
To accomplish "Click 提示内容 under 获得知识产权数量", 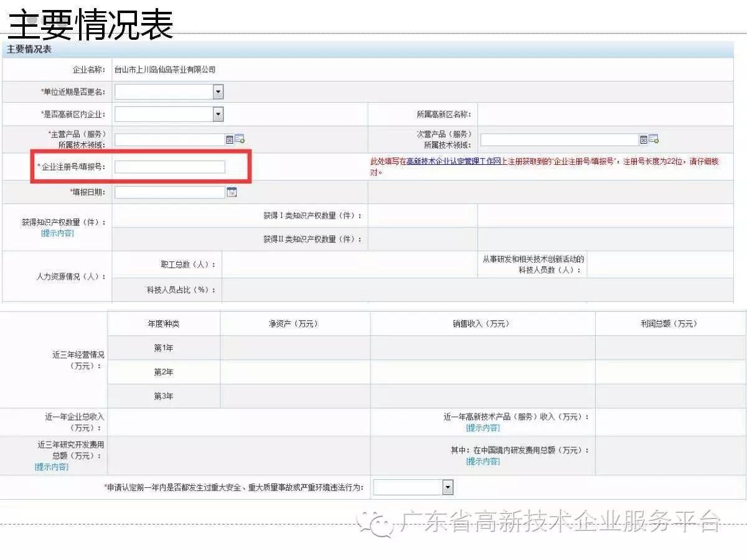I will coord(57,233).
